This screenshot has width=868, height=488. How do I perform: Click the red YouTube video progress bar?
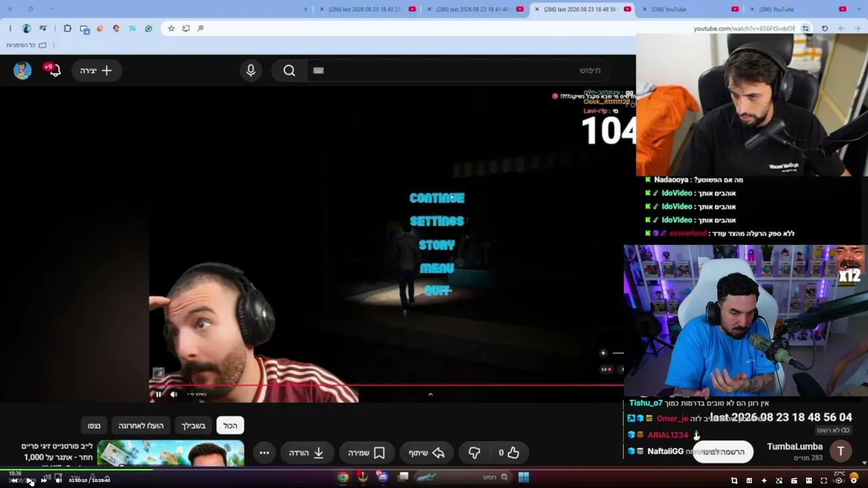click(387, 386)
